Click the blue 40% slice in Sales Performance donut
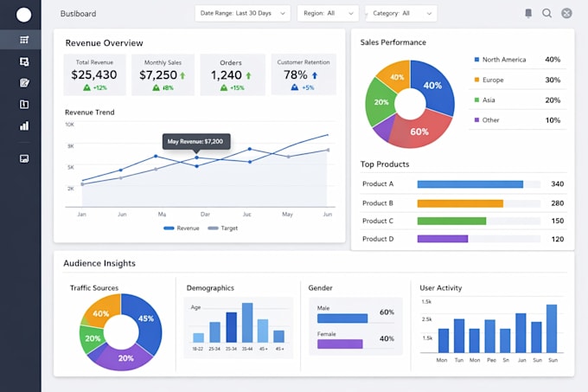The height and width of the screenshot is (392, 588). click(433, 86)
